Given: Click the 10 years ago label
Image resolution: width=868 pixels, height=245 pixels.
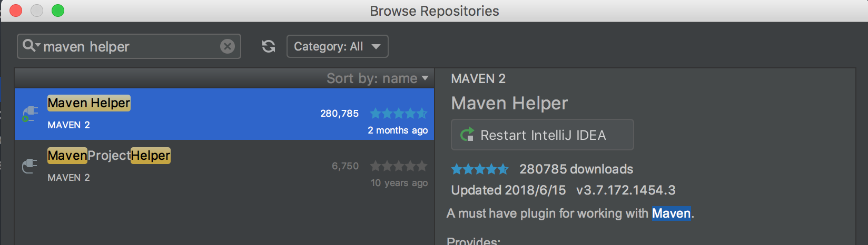Looking at the screenshot, I should (x=399, y=183).
